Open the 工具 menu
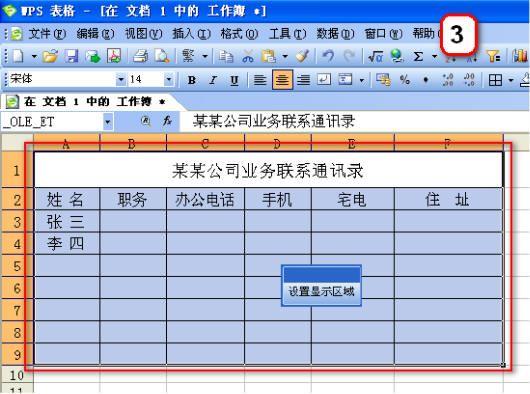 coord(287,33)
